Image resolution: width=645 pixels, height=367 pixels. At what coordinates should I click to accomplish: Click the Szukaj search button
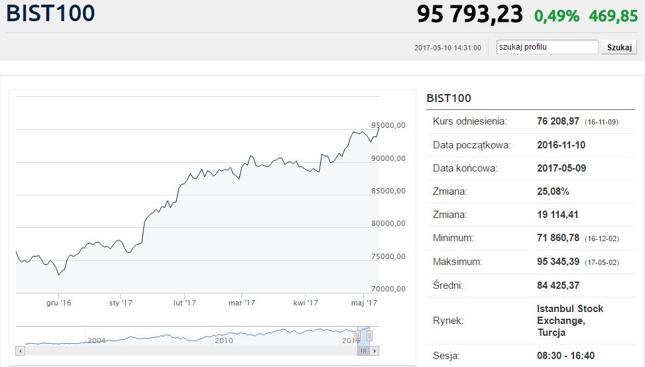pyautogui.click(x=619, y=47)
